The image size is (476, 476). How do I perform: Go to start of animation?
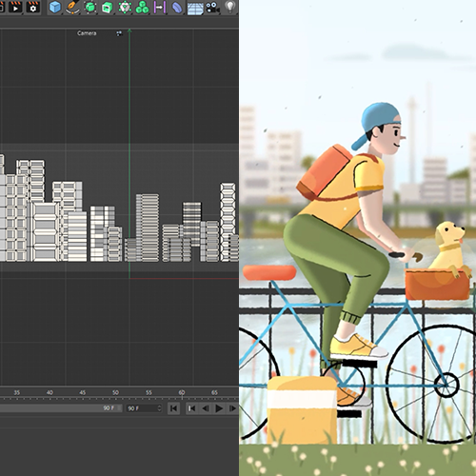point(173,408)
